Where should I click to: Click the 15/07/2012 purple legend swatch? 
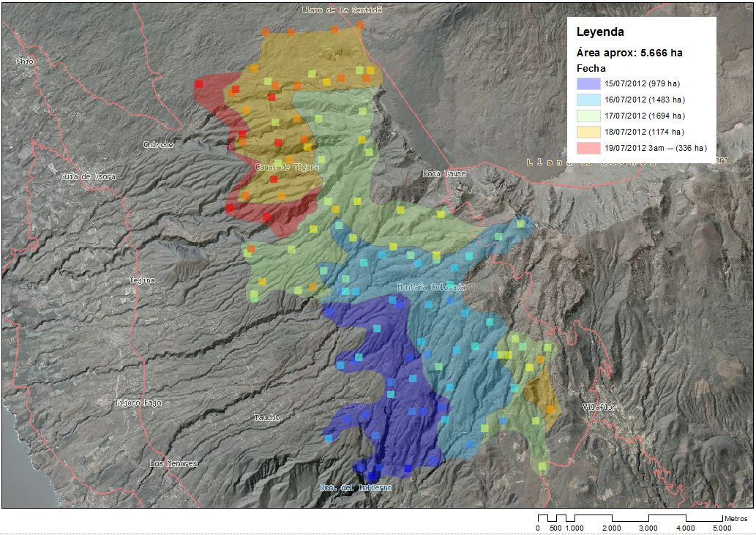588,83
